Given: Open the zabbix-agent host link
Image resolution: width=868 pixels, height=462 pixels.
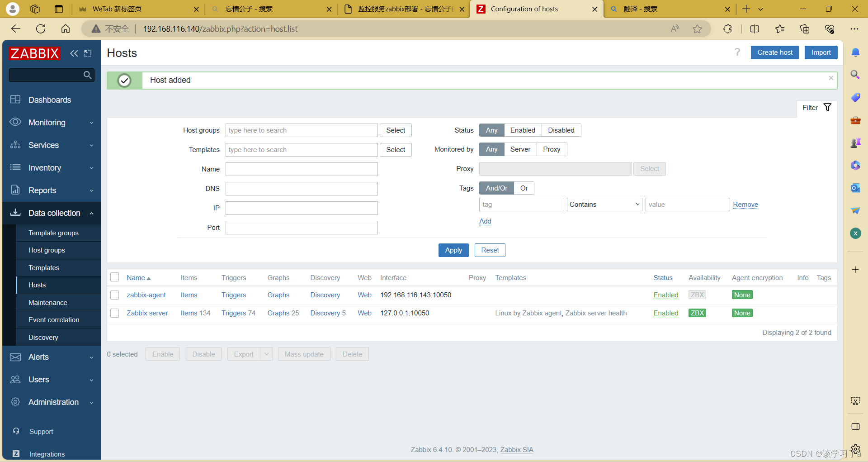Looking at the screenshot, I should pos(146,295).
